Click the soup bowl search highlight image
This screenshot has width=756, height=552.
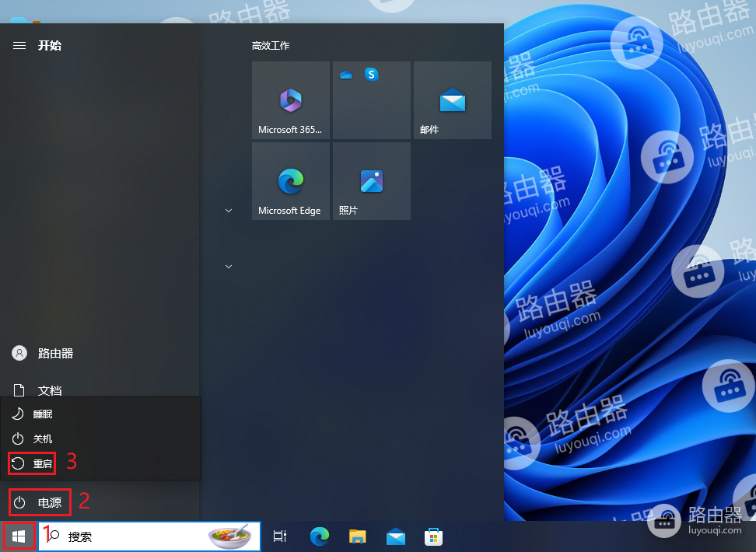[230, 536]
